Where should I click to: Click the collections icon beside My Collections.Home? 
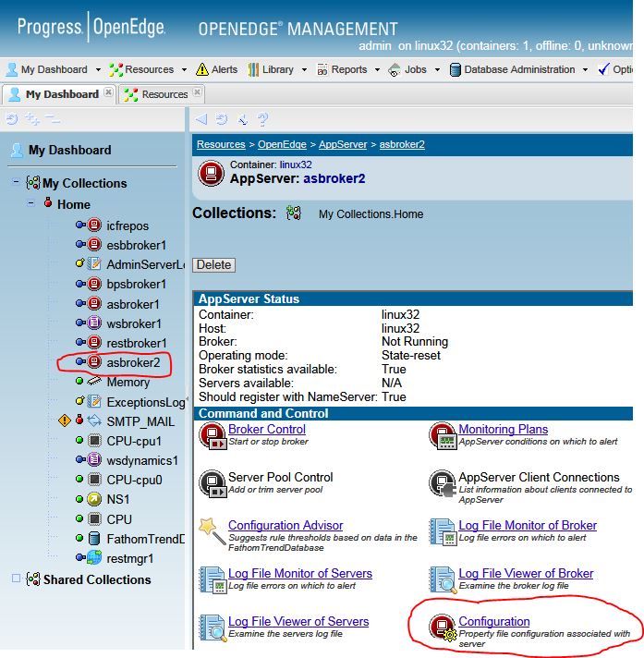click(294, 213)
